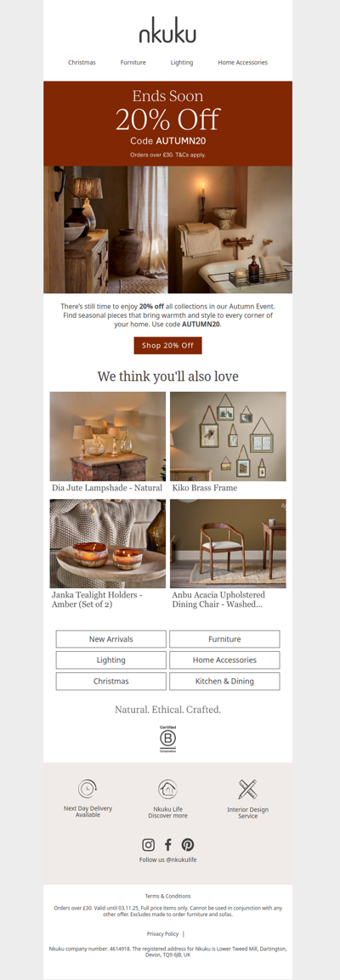Click the Nkuku Life house icon
The height and width of the screenshot is (980, 340).
click(167, 789)
